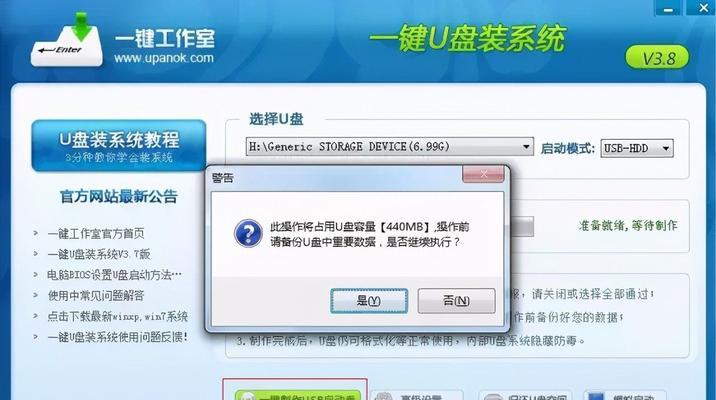Click the green 一键制作USB启动盘 button
Image resolution: width=716 pixels, height=400 pixels.
click(298, 395)
